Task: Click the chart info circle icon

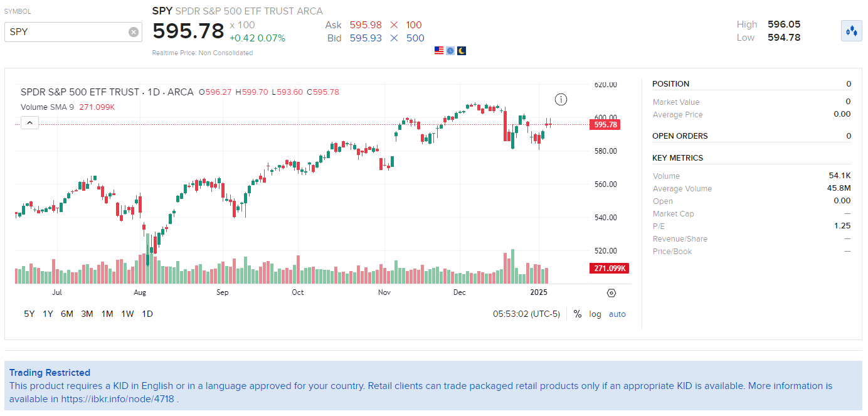Action: click(x=561, y=99)
